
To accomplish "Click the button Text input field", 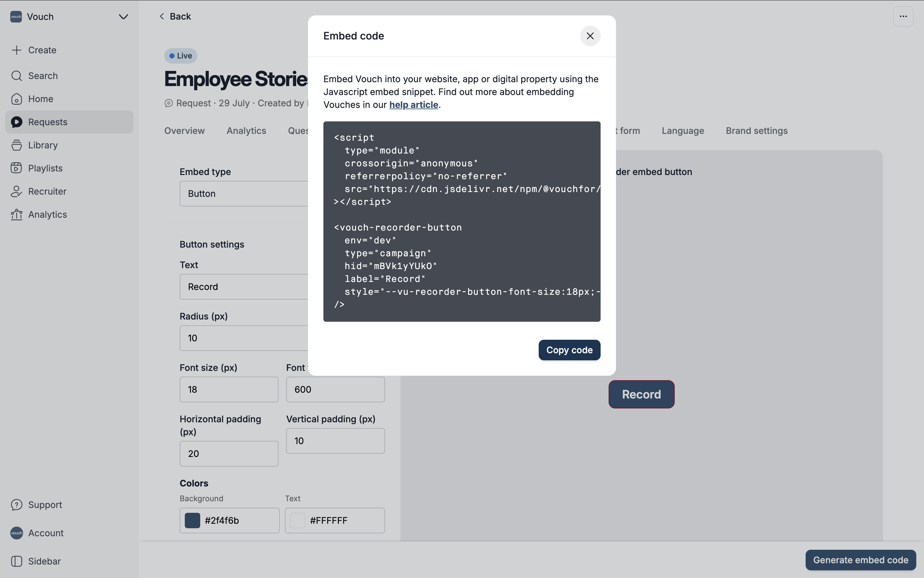I will (244, 287).
